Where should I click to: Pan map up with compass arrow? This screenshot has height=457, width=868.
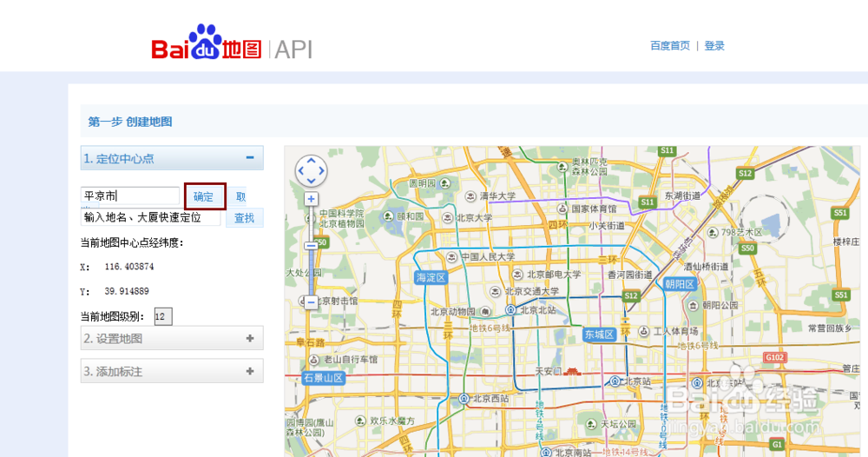point(311,161)
